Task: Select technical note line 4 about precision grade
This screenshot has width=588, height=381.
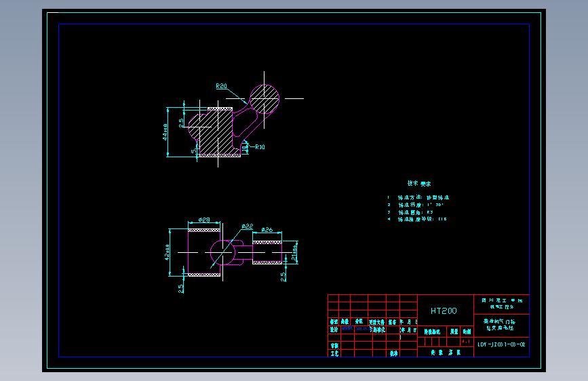Action: click(x=417, y=219)
